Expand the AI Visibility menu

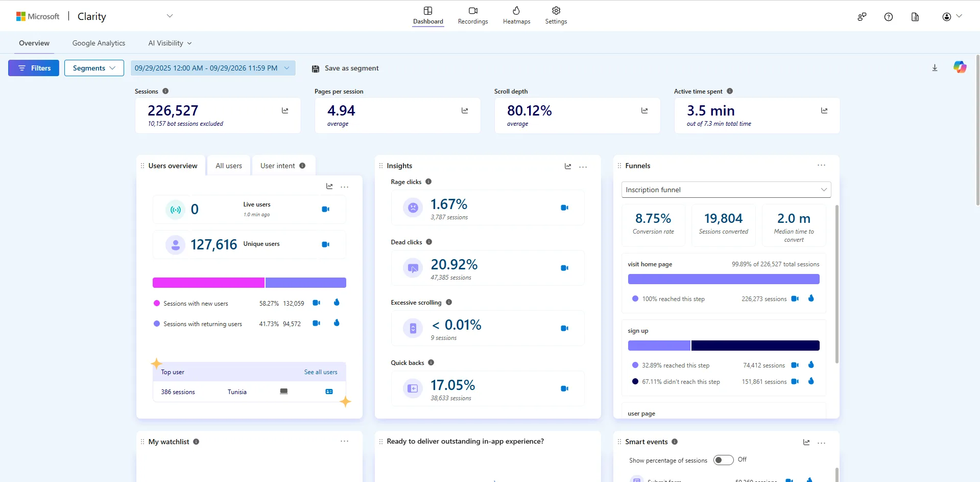[x=170, y=43]
